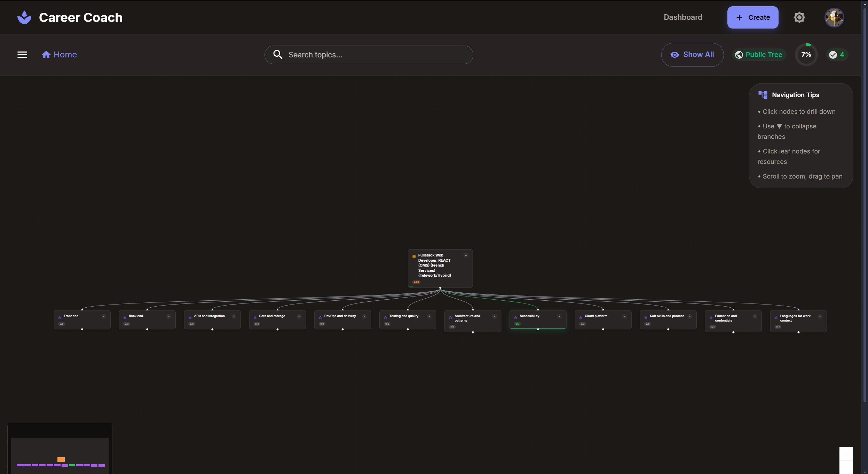Click the light/dark theme sun icon

[799, 17]
